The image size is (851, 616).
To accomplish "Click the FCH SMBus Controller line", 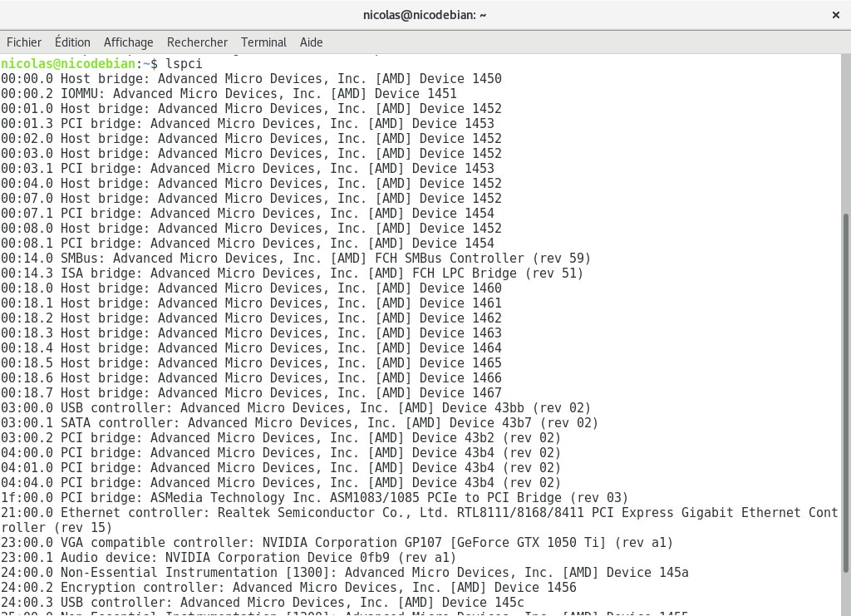I will coord(296,259).
